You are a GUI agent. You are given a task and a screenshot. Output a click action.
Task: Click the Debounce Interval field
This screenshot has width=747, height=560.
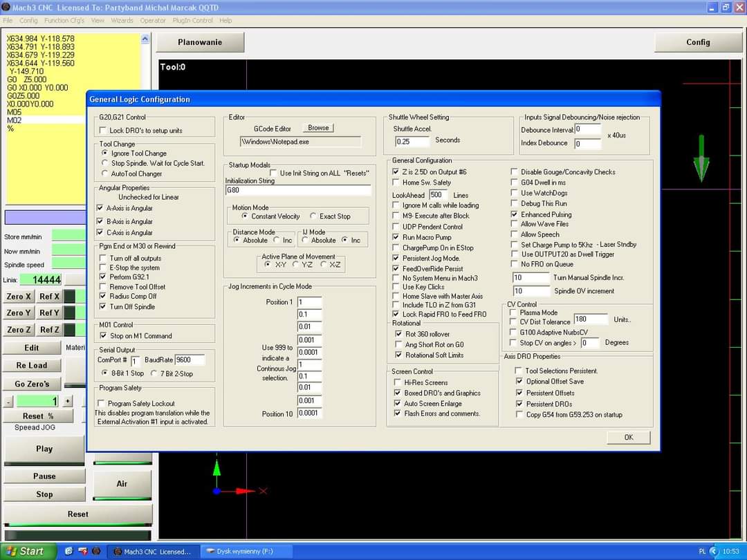[x=587, y=129]
